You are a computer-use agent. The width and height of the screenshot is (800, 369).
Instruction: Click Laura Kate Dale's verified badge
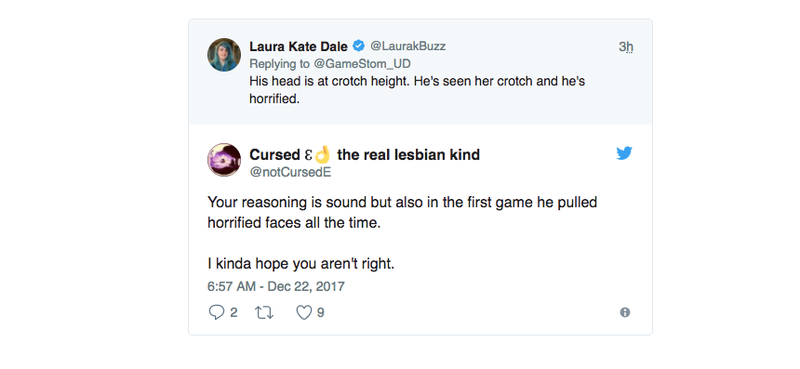[x=359, y=46]
